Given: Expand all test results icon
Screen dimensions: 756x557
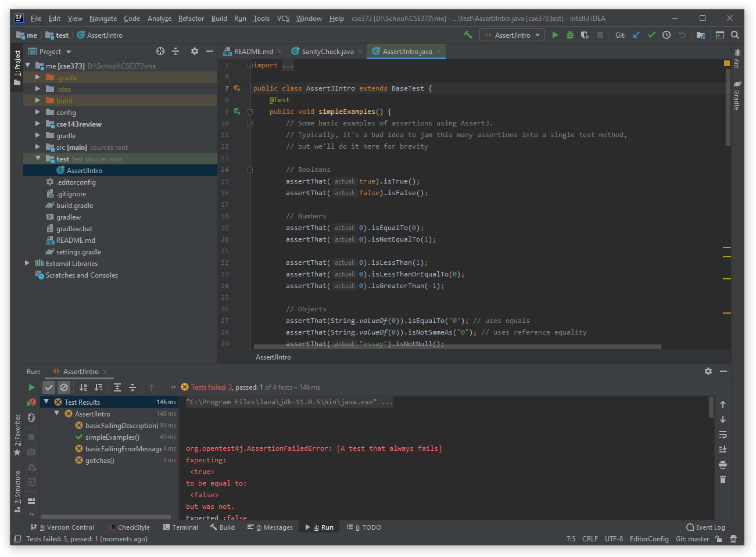Looking at the screenshot, I should point(117,387).
